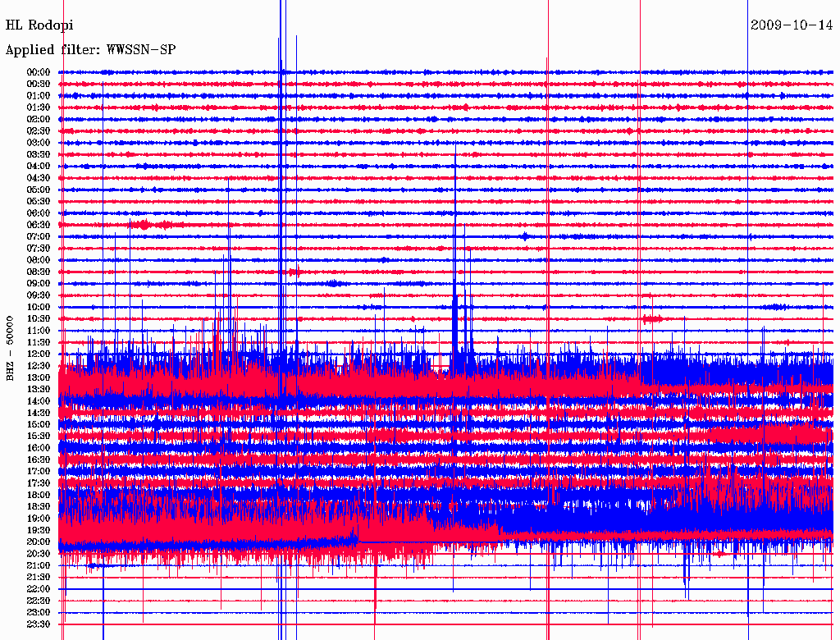840x640 pixels.
Task: Click the 'Applied filter: WWSSN-SP' text
Action: click(90, 50)
